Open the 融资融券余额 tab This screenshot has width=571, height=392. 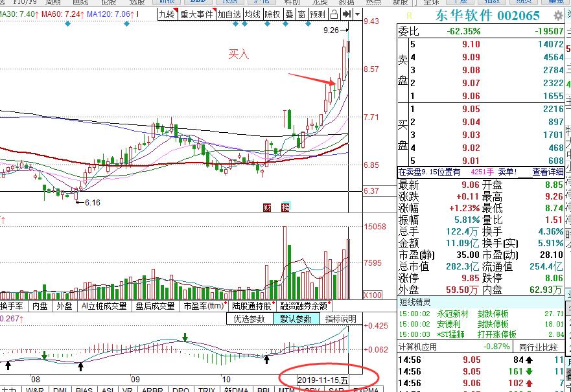point(305,306)
